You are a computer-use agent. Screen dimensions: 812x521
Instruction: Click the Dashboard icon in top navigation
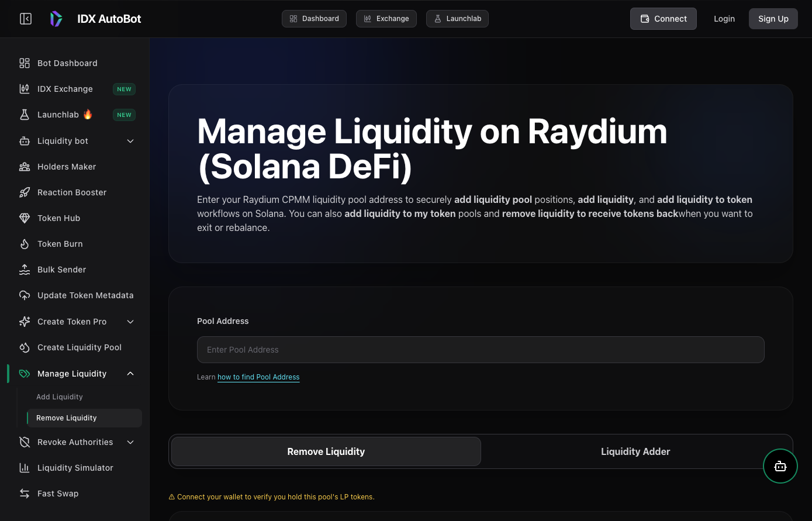(x=293, y=19)
